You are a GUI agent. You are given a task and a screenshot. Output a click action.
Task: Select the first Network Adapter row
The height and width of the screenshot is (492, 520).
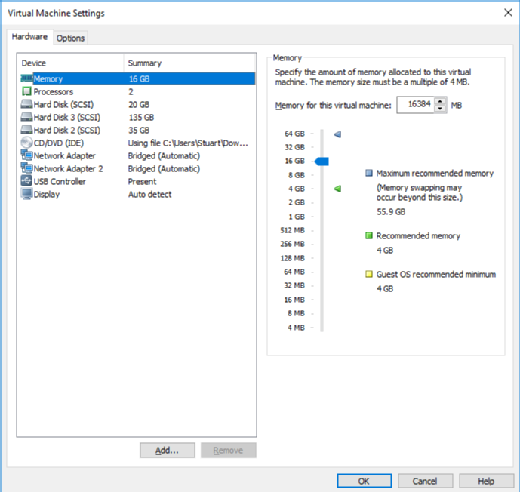click(x=137, y=155)
